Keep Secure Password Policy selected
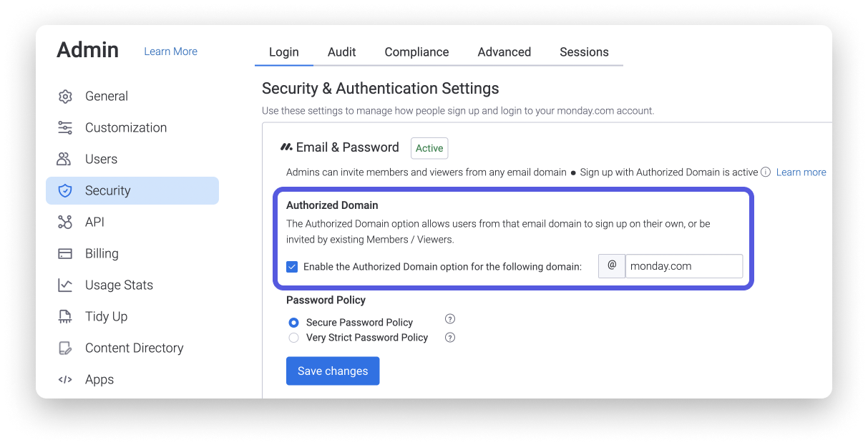Viewport: 868px width, 445px height. coord(293,322)
